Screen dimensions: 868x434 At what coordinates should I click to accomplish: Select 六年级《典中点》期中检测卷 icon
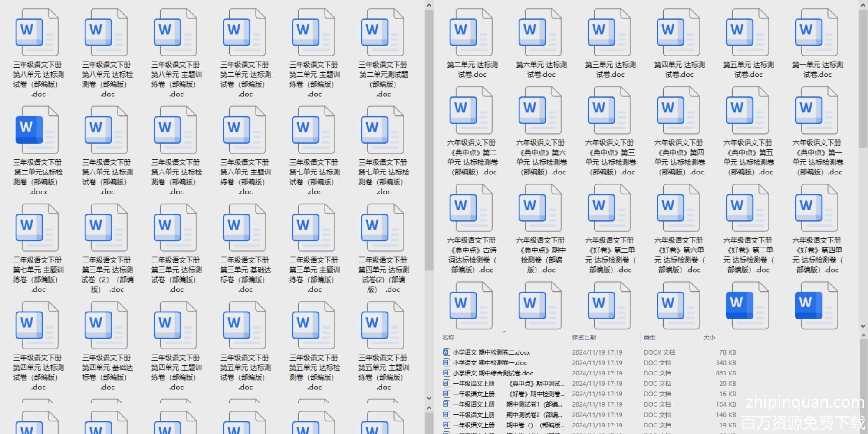click(540, 208)
